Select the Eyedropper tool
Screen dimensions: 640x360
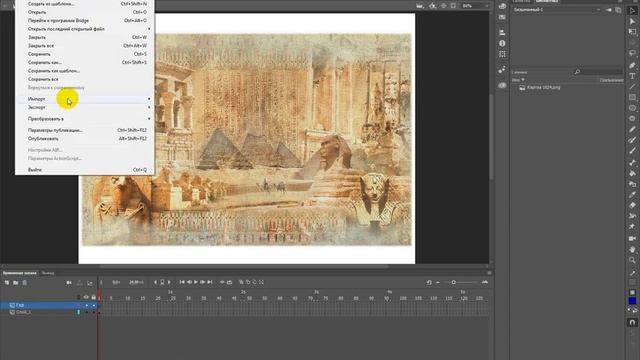click(x=632, y=194)
